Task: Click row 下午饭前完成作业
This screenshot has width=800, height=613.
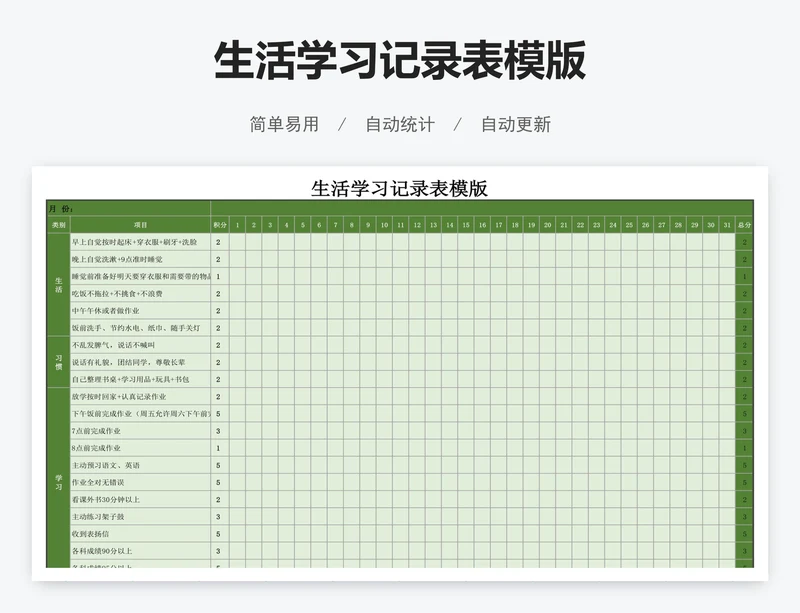Action: (x=140, y=413)
